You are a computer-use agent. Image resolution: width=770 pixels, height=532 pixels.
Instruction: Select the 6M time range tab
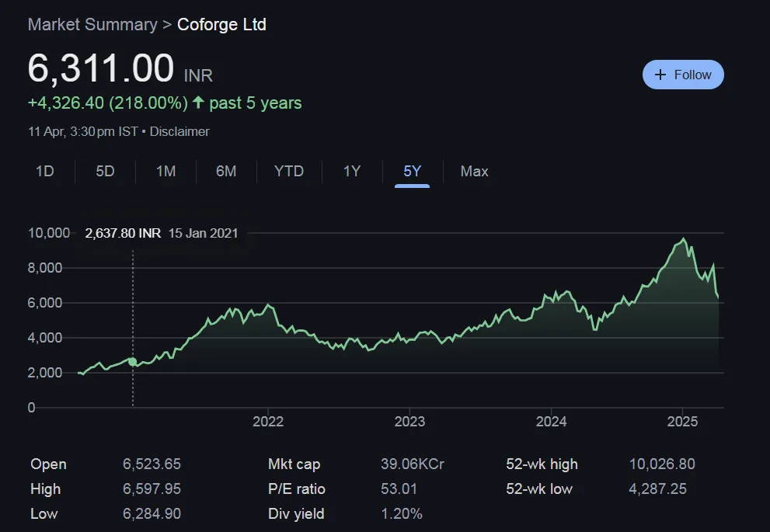pyautogui.click(x=226, y=172)
